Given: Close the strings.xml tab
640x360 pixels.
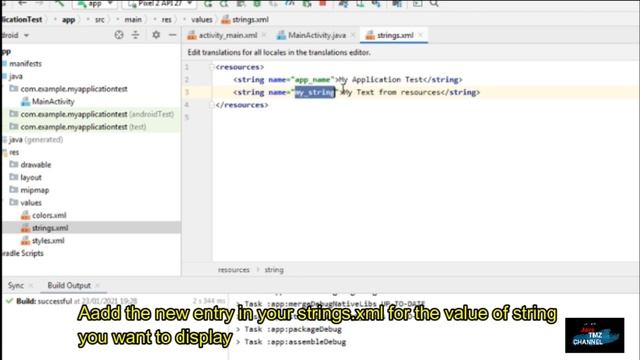Looking at the screenshot, I should [x=420, y=36].
